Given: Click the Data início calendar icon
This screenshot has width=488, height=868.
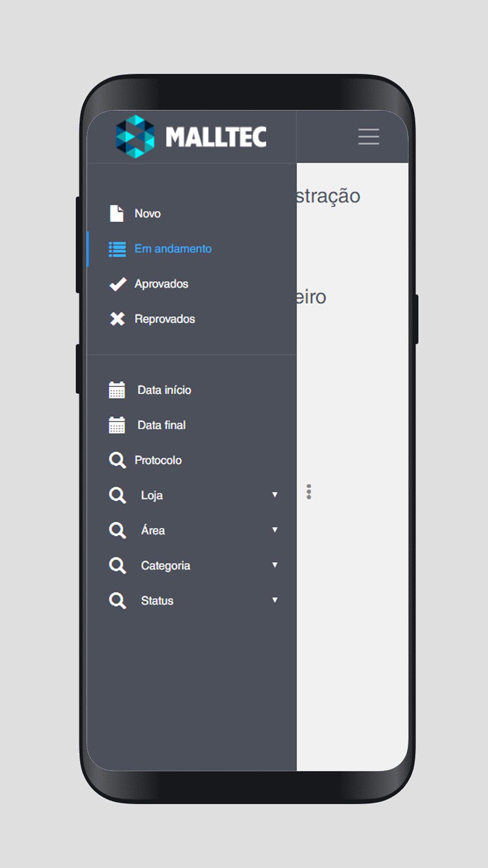Looking at the screenshot, I should coord(117,390).
